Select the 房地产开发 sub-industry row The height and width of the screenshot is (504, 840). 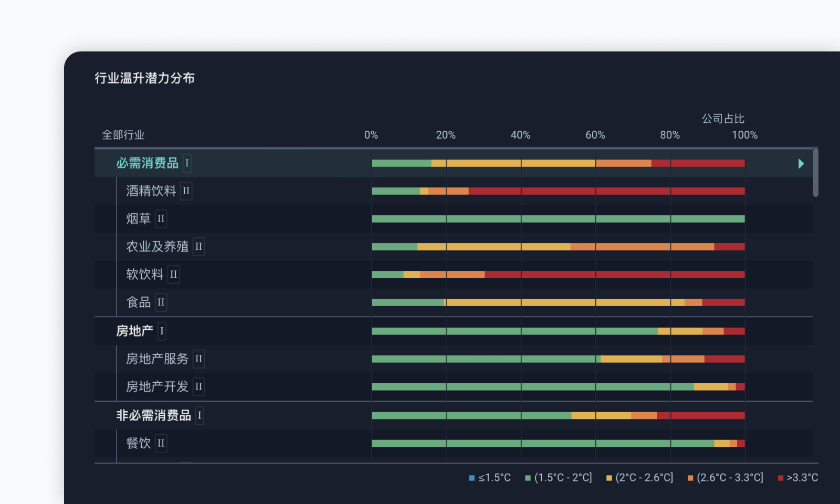(x=454, y=387)
